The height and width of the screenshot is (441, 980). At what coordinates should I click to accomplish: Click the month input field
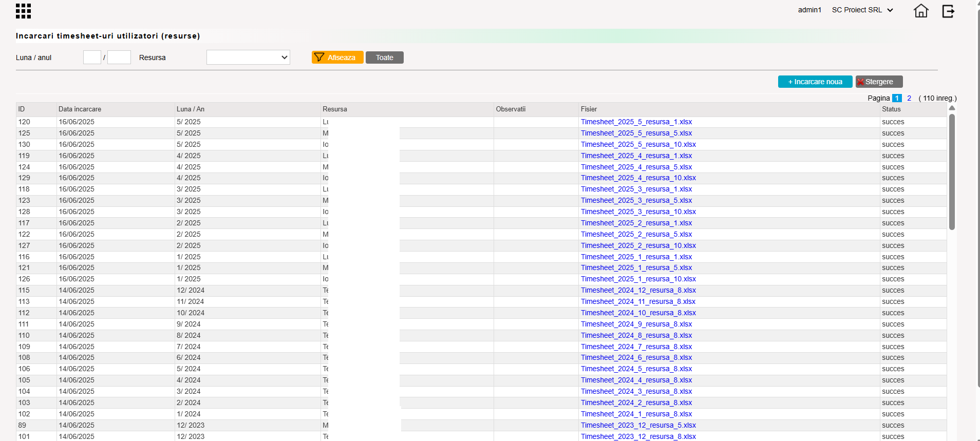pos(92,57)
